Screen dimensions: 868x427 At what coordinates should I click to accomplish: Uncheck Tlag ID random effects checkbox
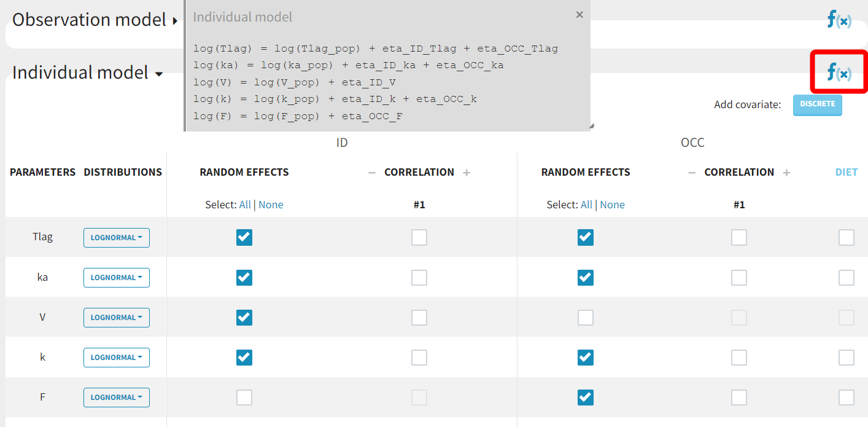pyautogui.click(x=244, y=237)
